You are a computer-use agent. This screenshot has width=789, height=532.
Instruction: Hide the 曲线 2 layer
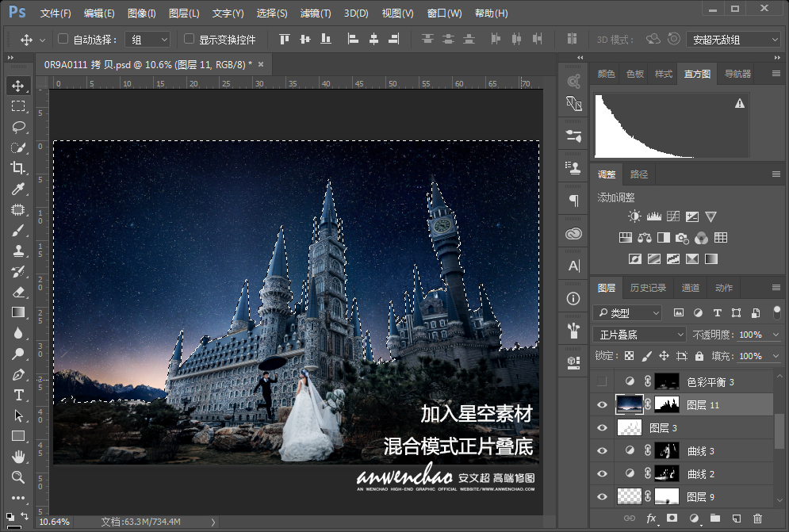coord(602,473)
